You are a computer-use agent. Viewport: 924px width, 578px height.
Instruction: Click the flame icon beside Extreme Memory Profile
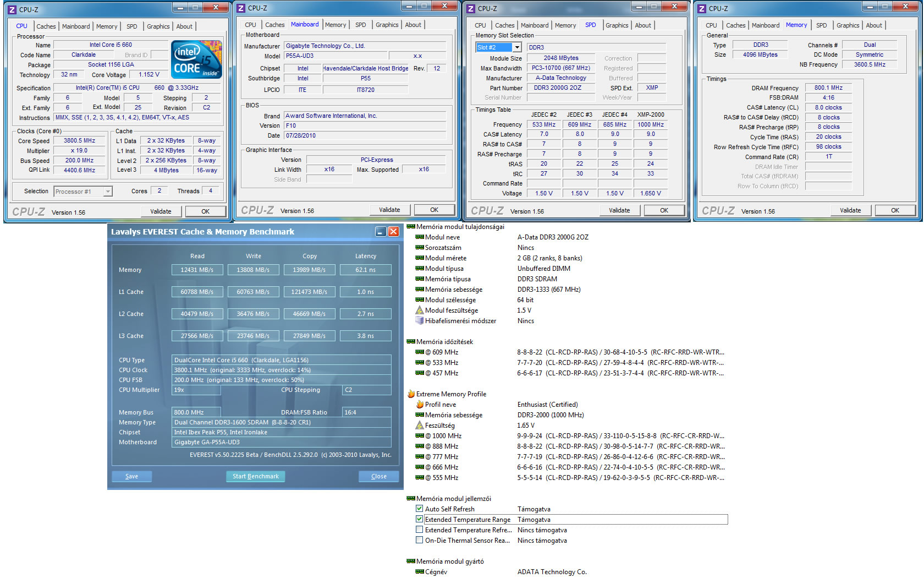pyautogui.click(x=411, y=394)
